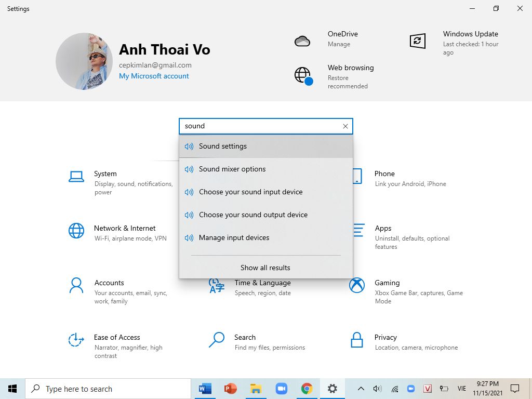The width and height of the screenshot is (532, 399).
Task: Launch PowerPoint from the taskbar
Action: 230,389
